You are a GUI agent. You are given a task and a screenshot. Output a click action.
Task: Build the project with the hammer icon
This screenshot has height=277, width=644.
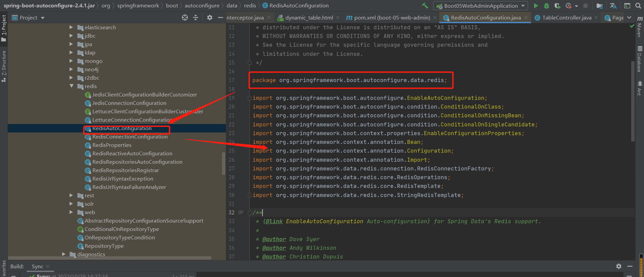[x=425, y=5]
